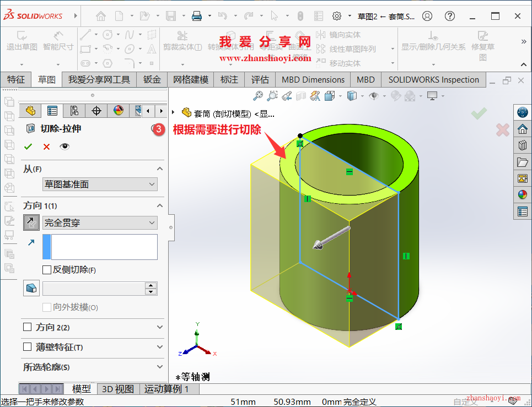
Task: Open the 草图基准面 start condition dropdown
Action: pyautogui.click(x=100, y=184)
